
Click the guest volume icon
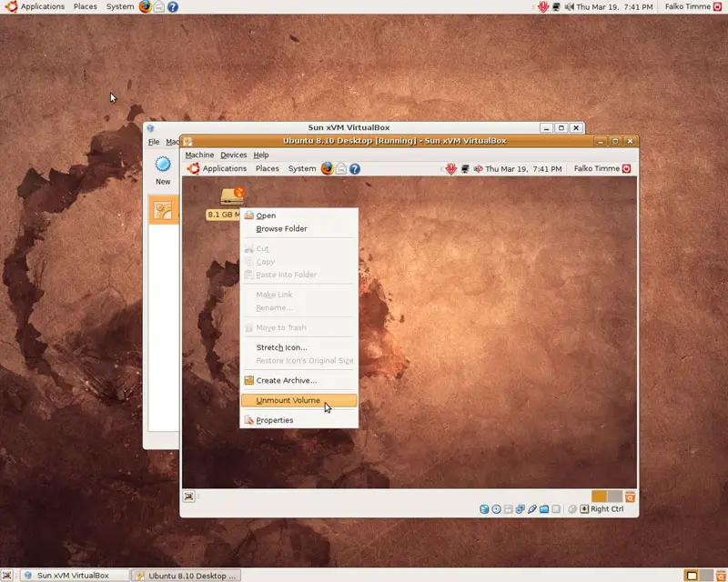pos(479,169)
